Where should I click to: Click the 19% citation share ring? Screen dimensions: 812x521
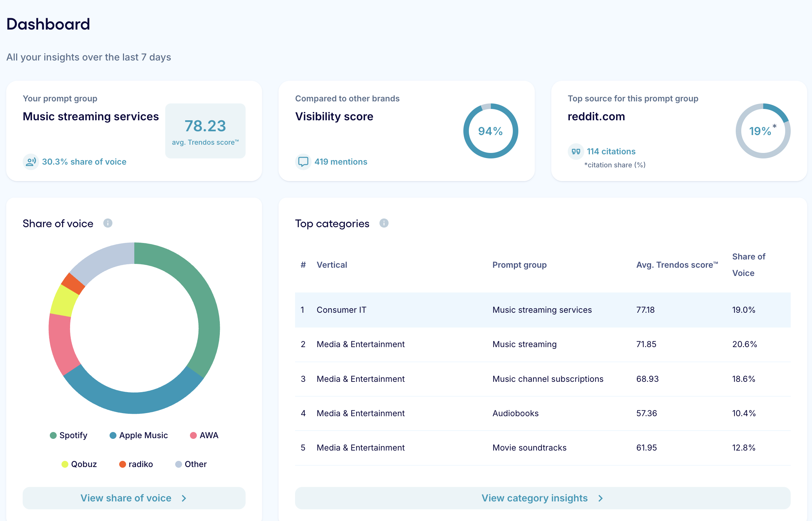click(763, 131)
